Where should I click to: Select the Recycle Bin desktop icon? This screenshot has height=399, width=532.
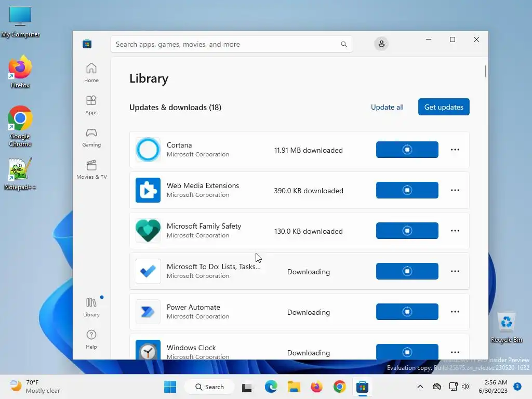point(506,328)
